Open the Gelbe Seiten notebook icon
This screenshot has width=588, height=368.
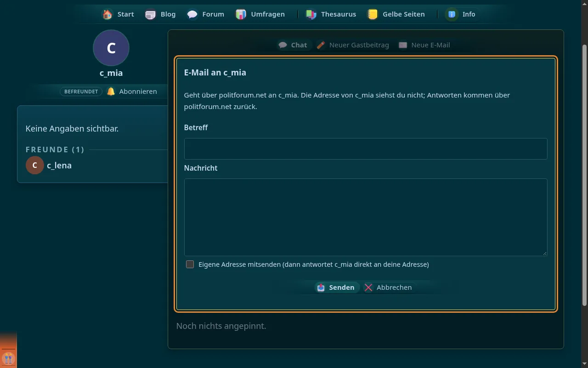(373, 14)
